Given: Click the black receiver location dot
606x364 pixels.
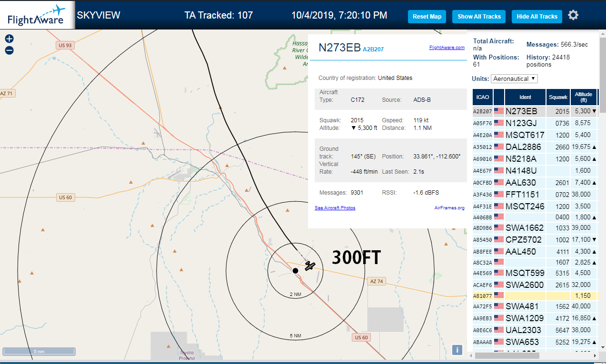Looking at the screenshot, I should point(295,270).
